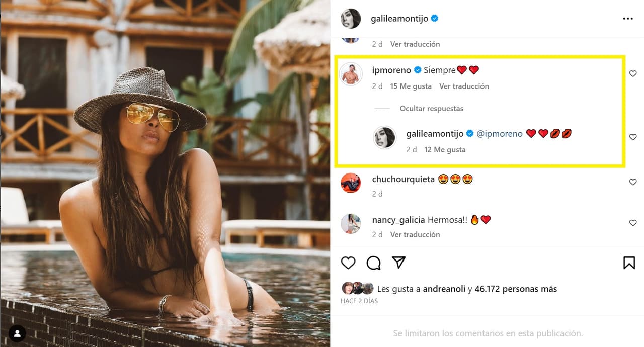This screenshot has height=347, width=644.
Task: Click the tagged people icon on photo
Action: (x=17, y=333)
